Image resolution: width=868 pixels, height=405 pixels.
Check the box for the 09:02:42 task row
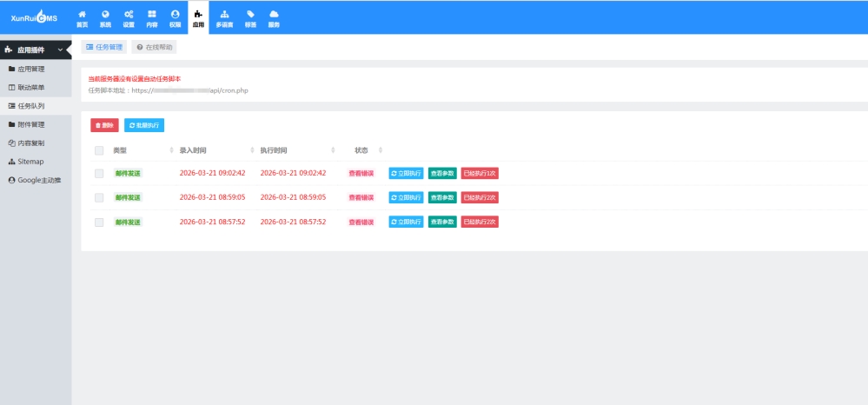[x=99, y=173]
